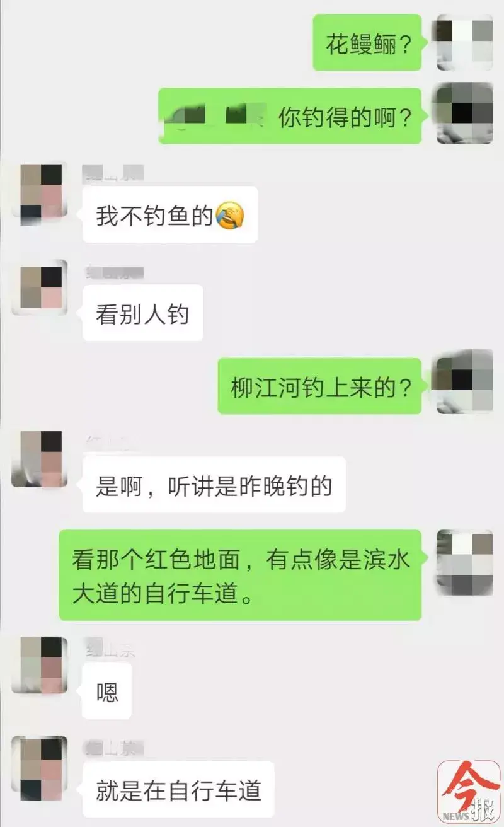Open avatar beside "看别人钓" message
The image size is (504, 827).
[x=40, y=287]
